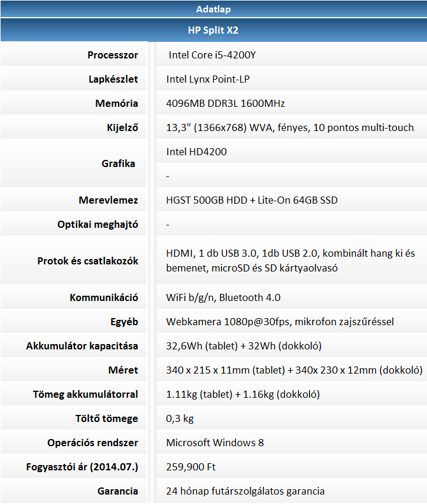This screenshot has width=427, height=504.
Task: Click Tömeg akkumulátorral label
Action: point(85,394)
